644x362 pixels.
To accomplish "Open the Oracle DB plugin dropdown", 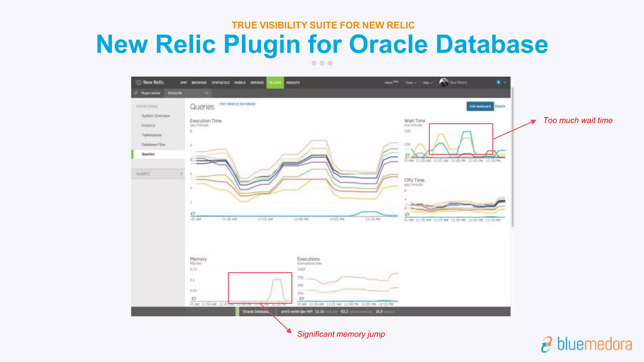I will pos(188,93).
